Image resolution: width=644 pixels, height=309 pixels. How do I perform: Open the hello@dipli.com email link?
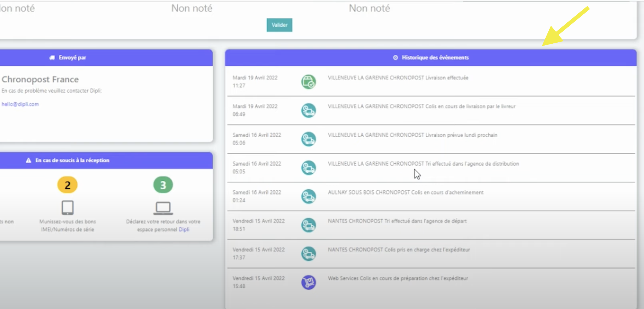pyautogui.click(x=20, y=104)
